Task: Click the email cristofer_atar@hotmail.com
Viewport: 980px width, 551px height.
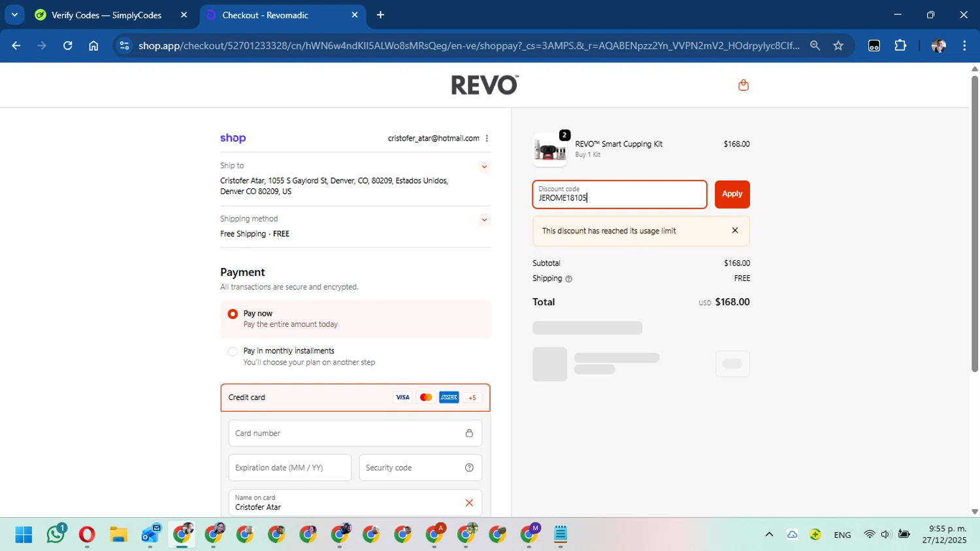Action: coord(434,139)
